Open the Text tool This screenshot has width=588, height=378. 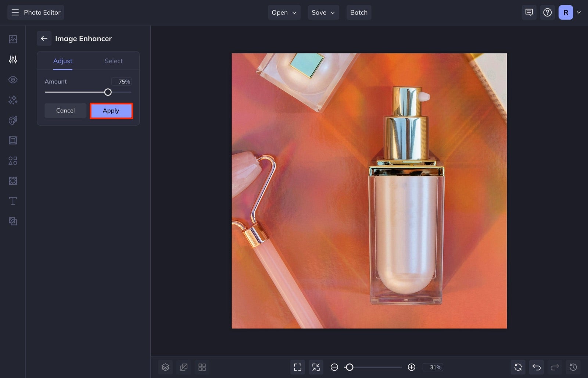tap(13, 201)
